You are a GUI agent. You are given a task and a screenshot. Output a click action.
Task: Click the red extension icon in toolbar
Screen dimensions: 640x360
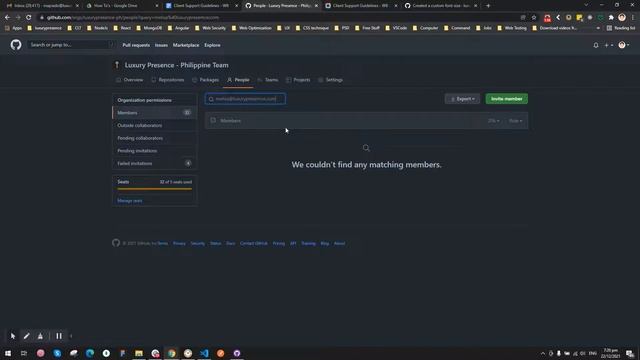tap(547, 18)
